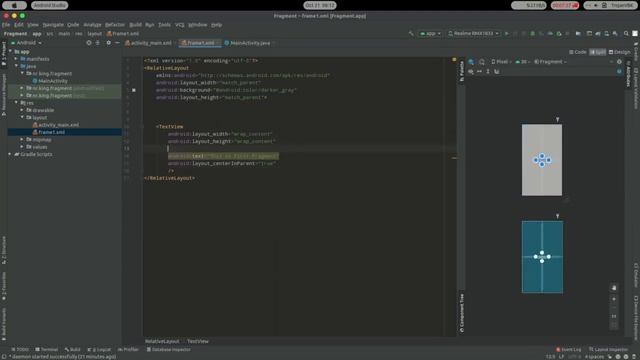Select the MainActivity class in project tree
640x360 pixels.
point(50,81)
